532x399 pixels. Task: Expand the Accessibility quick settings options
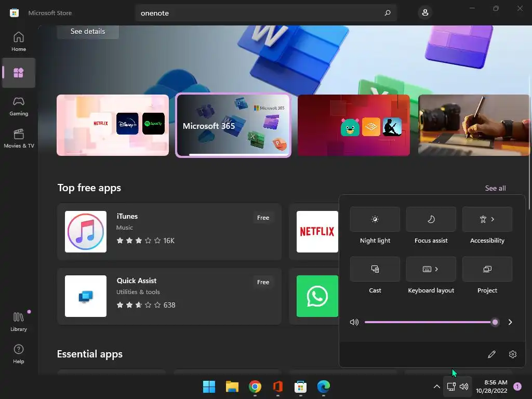(493, 219)
